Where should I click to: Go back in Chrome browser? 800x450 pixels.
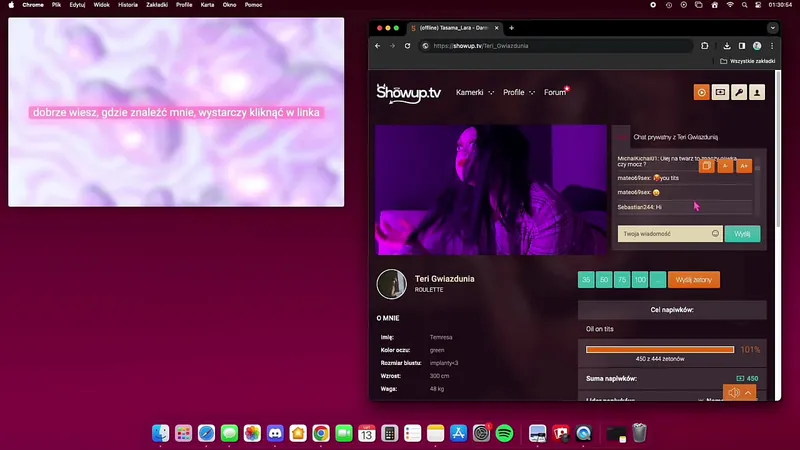(x=378, y=46)
